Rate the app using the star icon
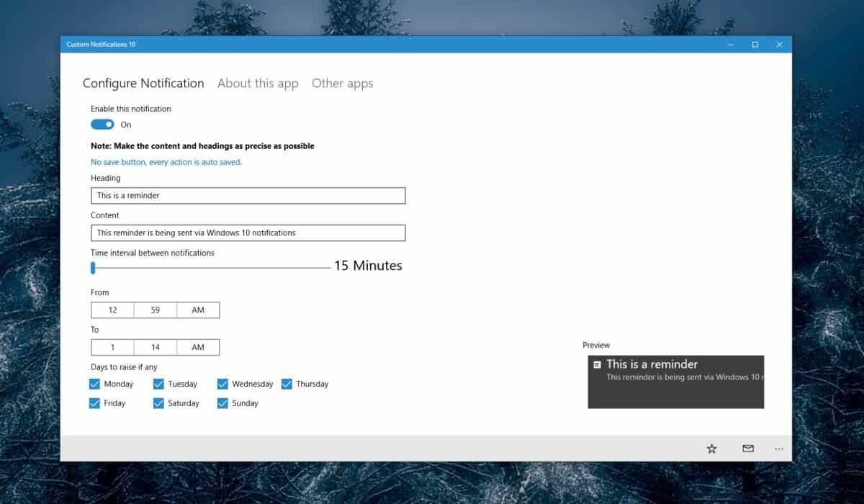864x504 pixels. coord(711,448)
